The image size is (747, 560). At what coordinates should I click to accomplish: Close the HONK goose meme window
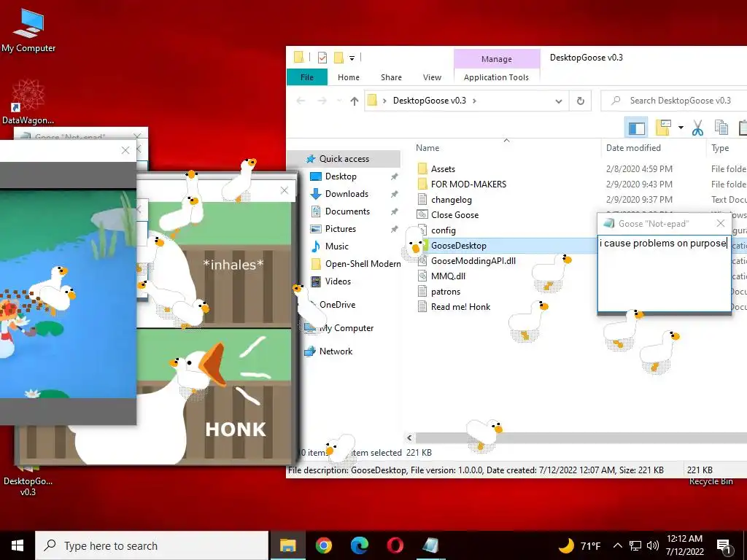coord(285,190)
